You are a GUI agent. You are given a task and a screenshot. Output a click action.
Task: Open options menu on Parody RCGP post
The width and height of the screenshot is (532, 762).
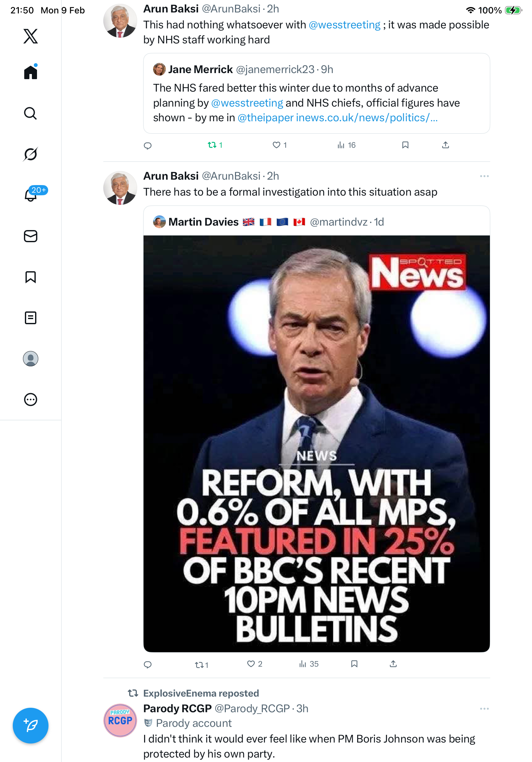pyautogui.click(x=484, y=709)
